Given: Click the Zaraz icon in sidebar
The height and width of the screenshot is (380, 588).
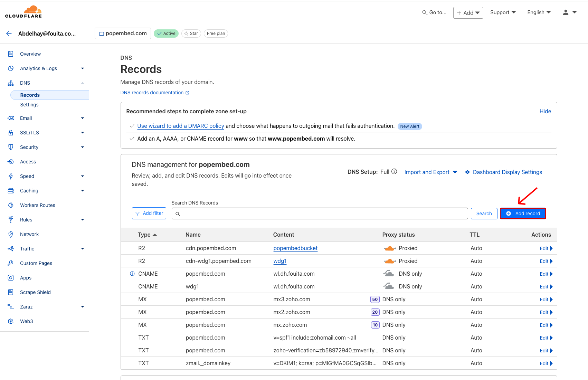Looking at the screenshot, I should pyautogui.click(x=11, y=307).
